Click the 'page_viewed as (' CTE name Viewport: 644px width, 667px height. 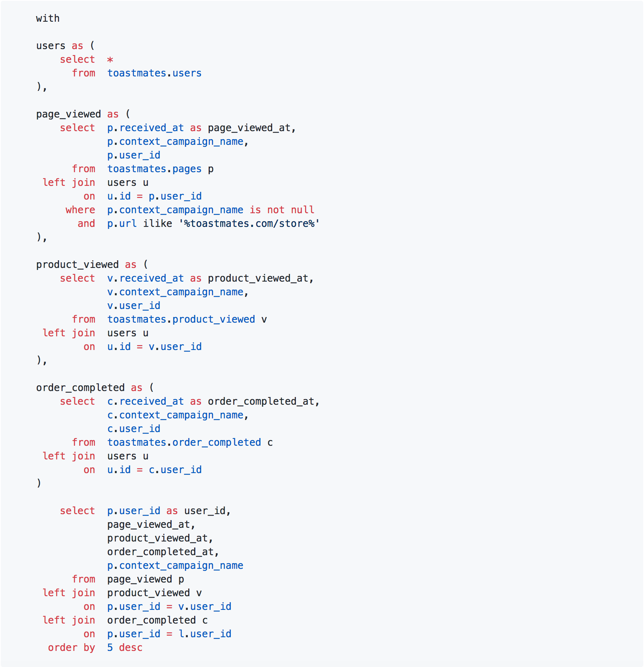click(x=83, y=114)
